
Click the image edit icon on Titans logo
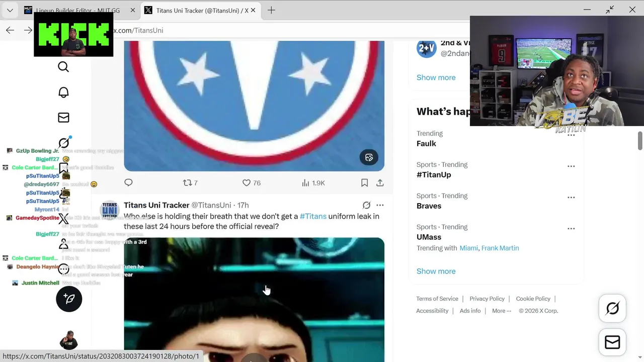(x=369, y=157)
